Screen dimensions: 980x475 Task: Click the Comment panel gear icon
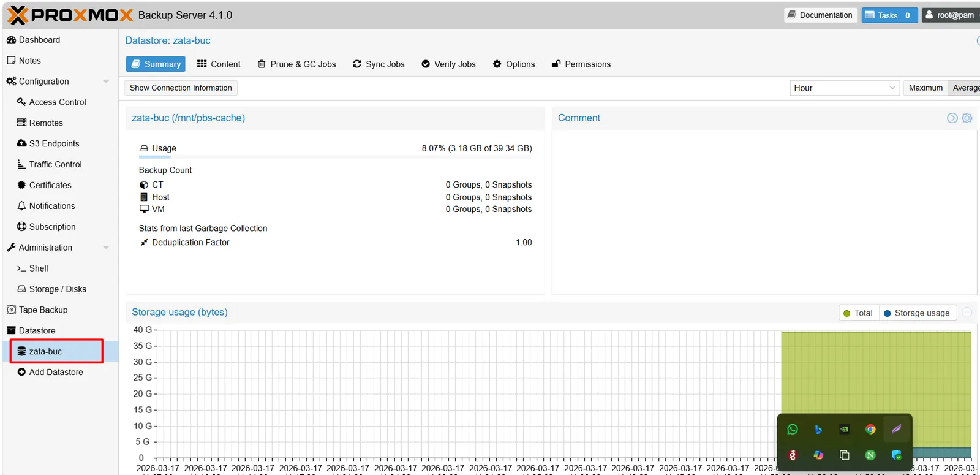pos(967,118)
